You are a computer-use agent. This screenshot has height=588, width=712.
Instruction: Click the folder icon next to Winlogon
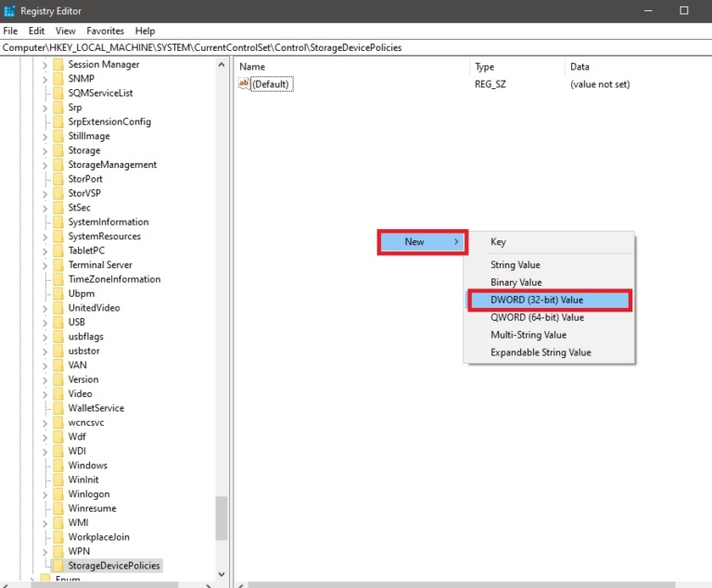(57, 493)
